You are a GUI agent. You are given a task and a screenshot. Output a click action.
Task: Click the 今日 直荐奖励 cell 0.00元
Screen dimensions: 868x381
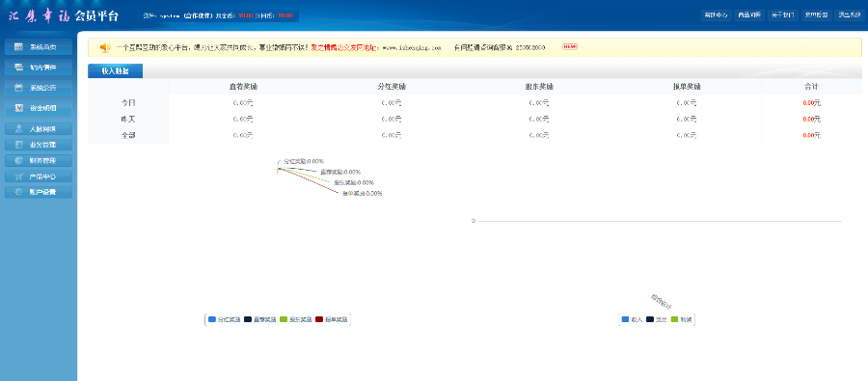click(x=243, y=103)
